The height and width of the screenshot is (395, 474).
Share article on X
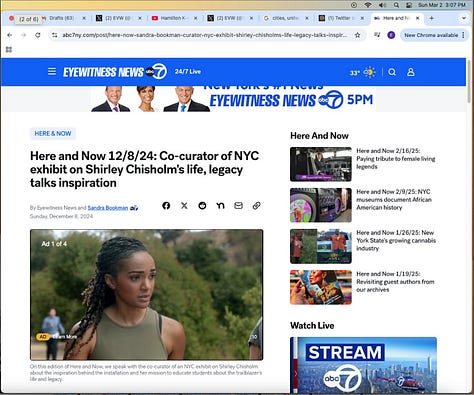[x=184, y=206]
